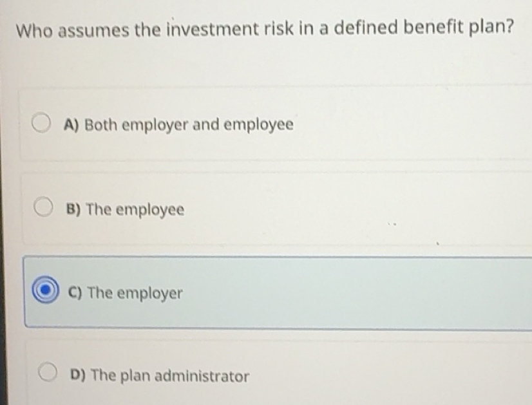This screenshot has height=405, width=532.
Task: Select the filled radio button beside option C
Action: (44, 292)
